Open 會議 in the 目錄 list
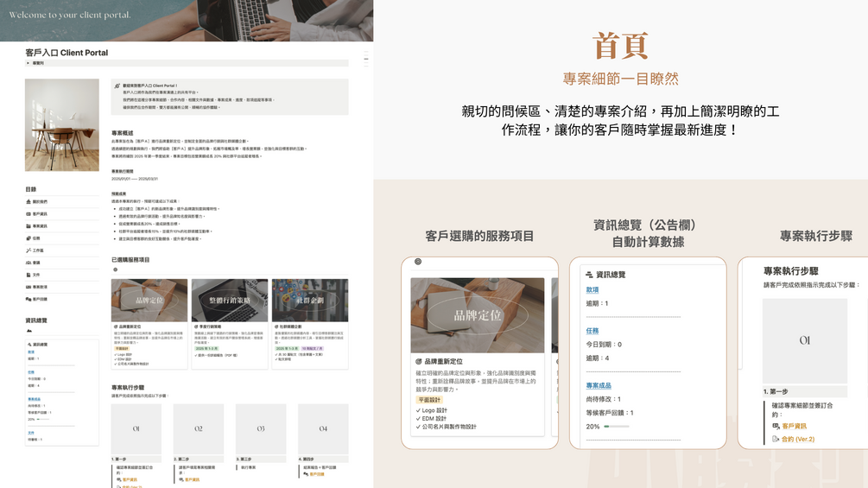Screen dimensions: 868x488 [x=33, y=263]
